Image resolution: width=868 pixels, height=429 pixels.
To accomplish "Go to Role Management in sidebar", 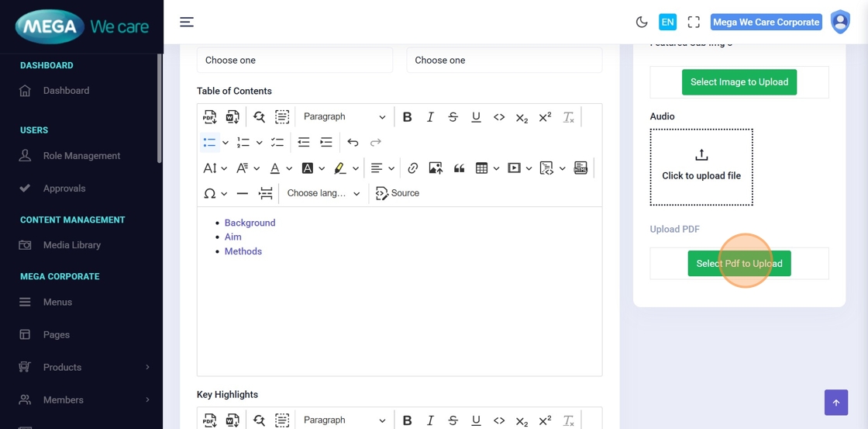I will tap(81, 156).
